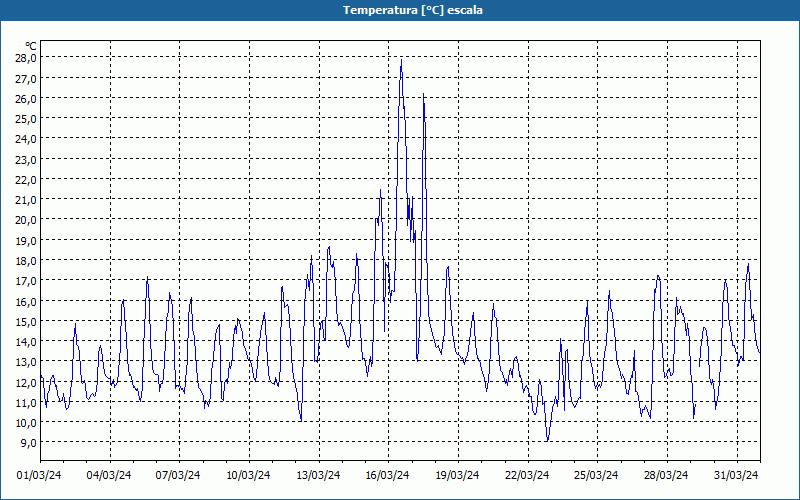This screenshot has height=500, width=800.
Task: Click the 22,0 axis value
Action: click(26, 179)
